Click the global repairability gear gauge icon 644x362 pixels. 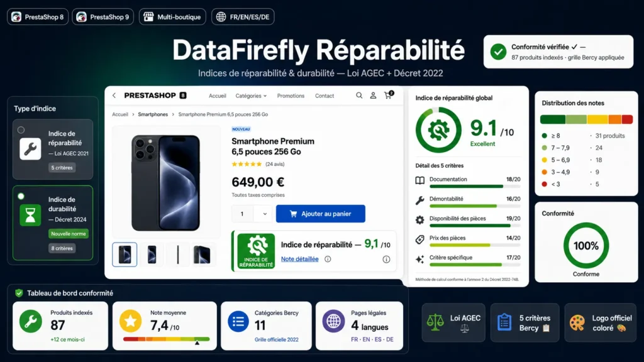pos(438,130)
